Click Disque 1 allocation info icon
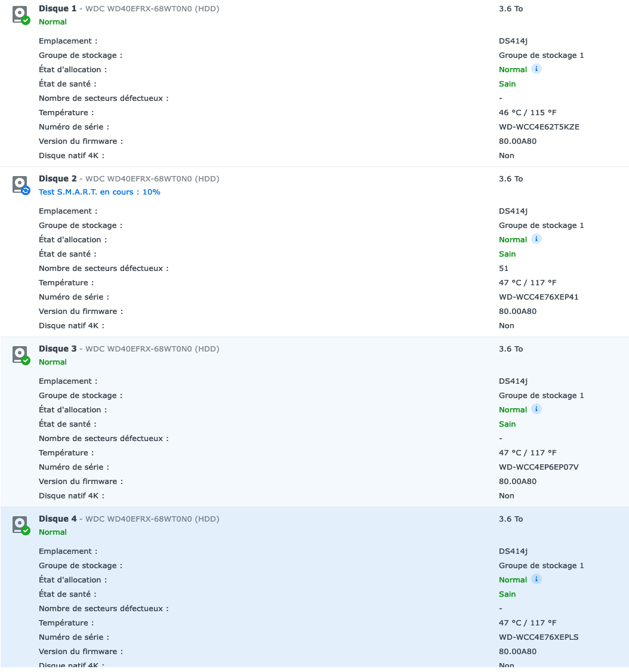 tap(536, 69)
